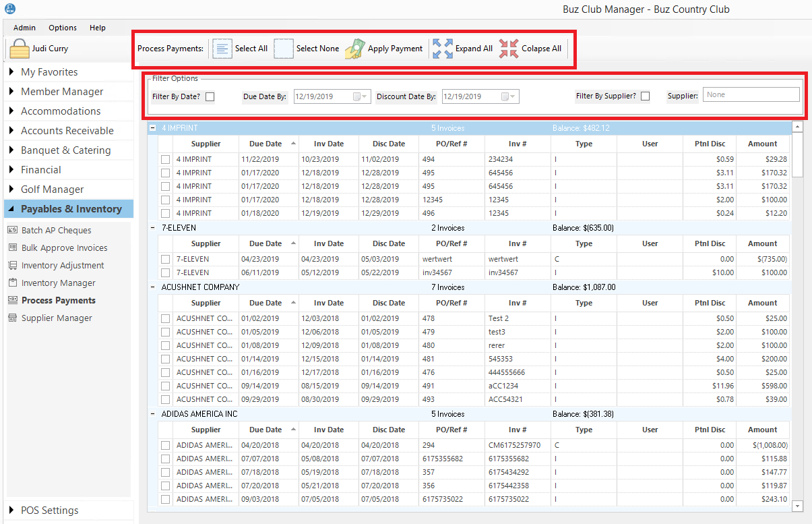This screenshot has width=812, height=524.
Task: Open the Options menu
Action: 63,28
